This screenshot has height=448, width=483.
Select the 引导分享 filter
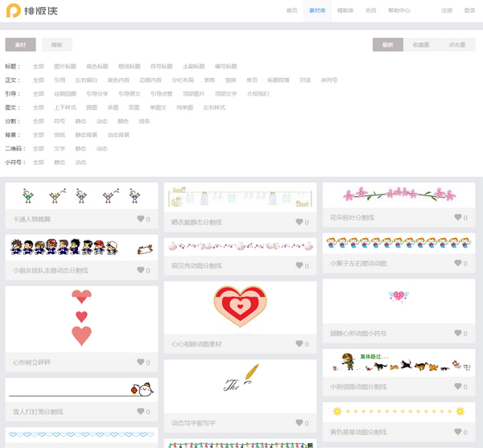(x=97, y=93)
